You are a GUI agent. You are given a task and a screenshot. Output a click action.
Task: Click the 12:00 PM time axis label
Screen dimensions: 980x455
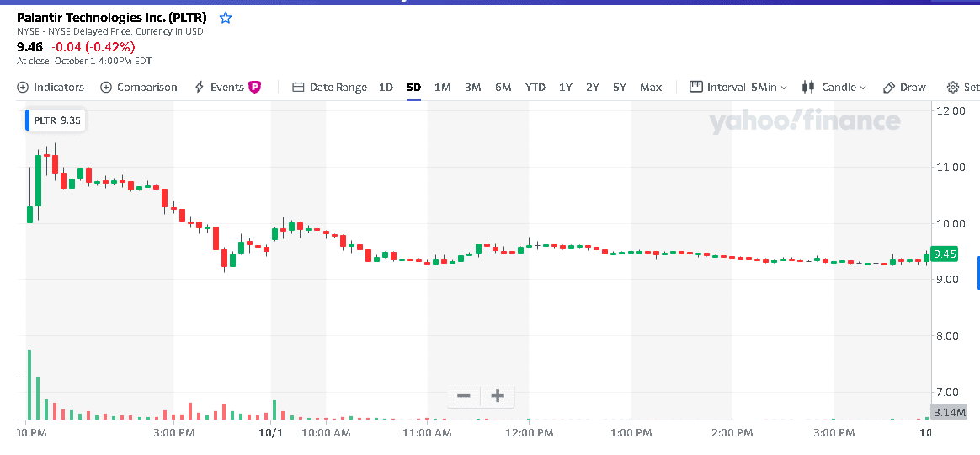(529, 432)
